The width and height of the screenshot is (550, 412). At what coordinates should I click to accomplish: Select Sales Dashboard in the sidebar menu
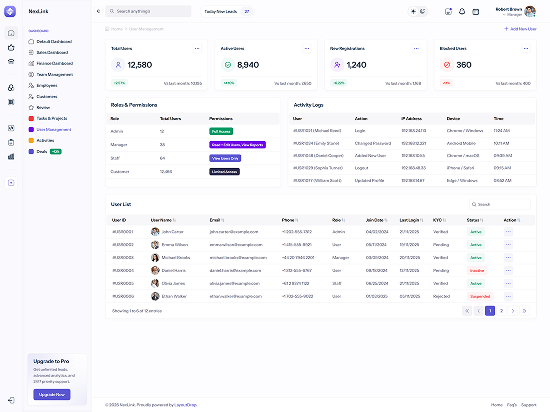coord(52,53)
